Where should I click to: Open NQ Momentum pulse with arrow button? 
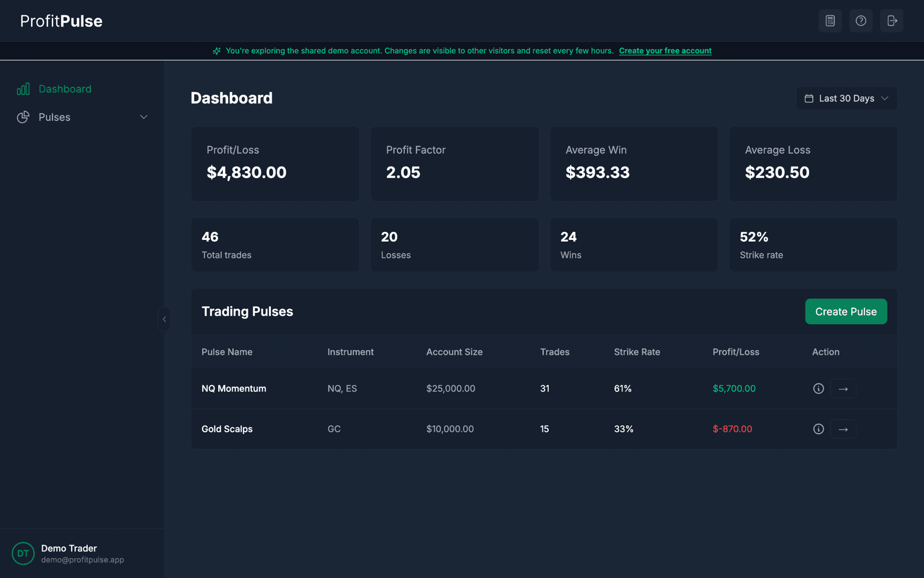click(x=843, y=388)
